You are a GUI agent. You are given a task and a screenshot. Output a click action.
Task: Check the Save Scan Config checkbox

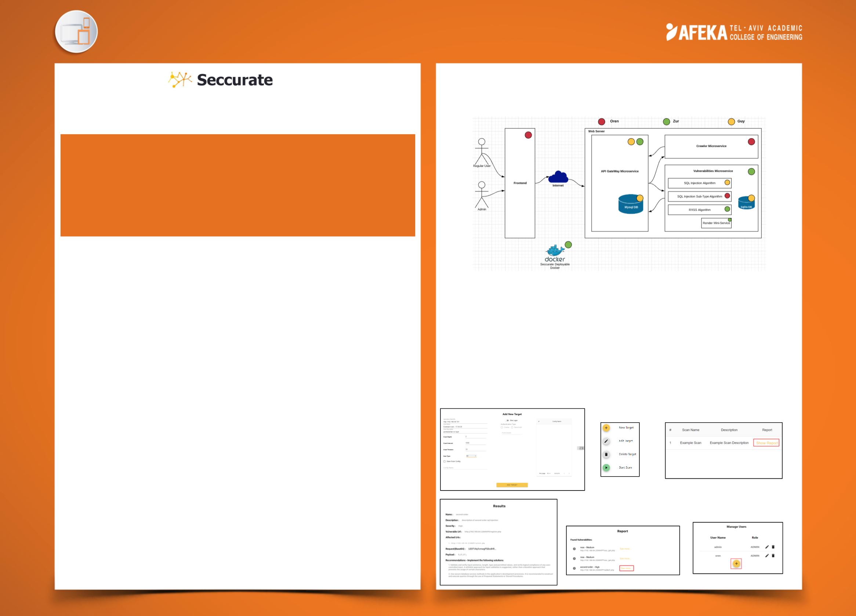pyautogui.click(x=445, y=461)
